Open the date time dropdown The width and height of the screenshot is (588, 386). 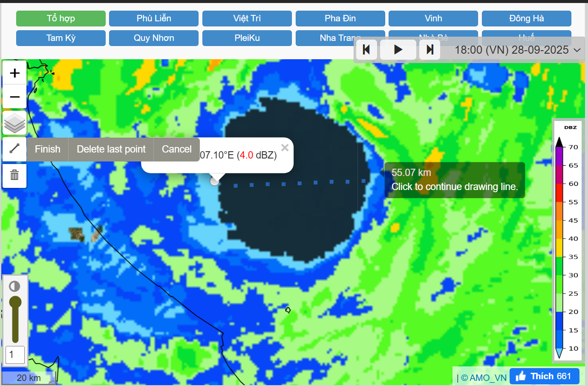pyautogui.click(x=517, y=50)
